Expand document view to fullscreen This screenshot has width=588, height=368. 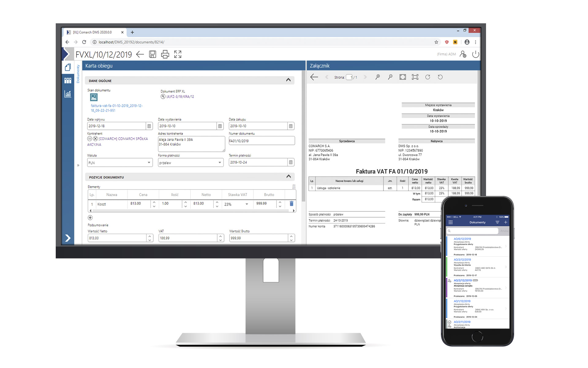pos(178,54)
